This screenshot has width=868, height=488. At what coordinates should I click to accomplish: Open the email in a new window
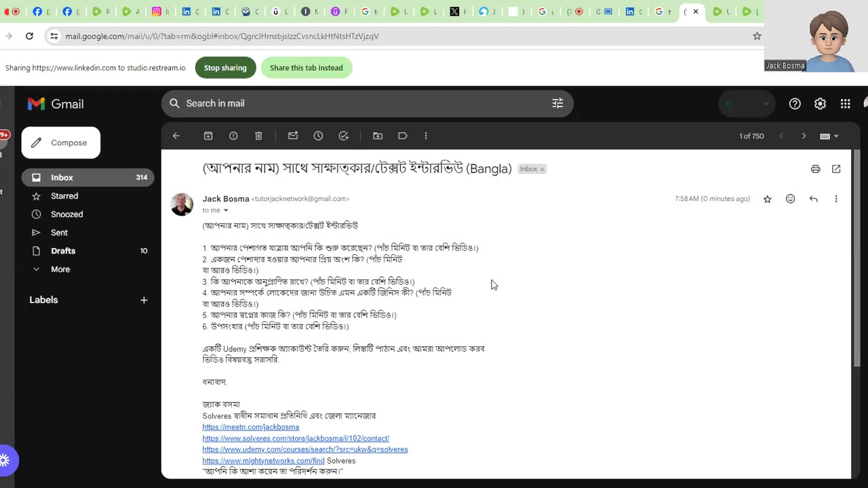(x=836, y=169)
